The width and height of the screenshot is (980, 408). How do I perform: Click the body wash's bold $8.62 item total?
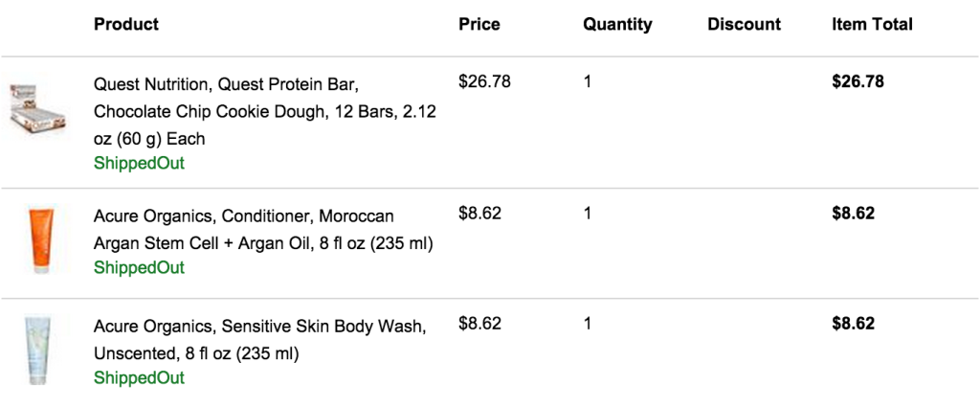(x=853, y=324)
